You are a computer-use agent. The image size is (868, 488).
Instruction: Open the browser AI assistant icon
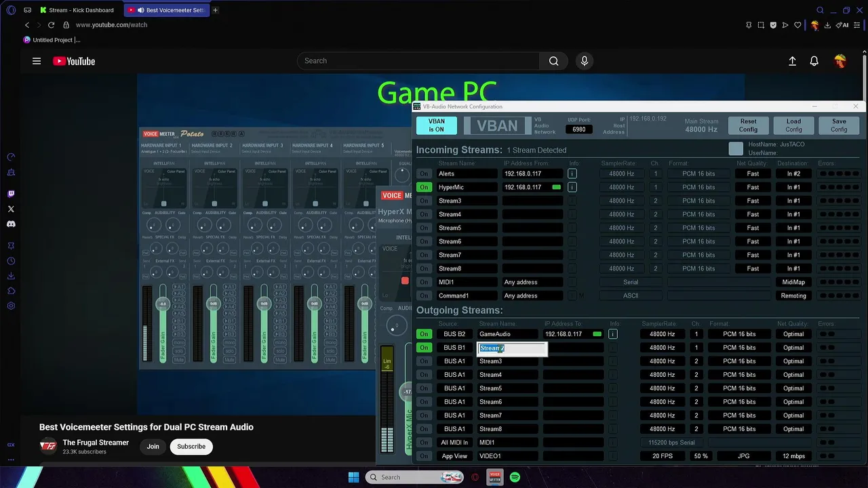pyautogui.click(x=844, y=25)
